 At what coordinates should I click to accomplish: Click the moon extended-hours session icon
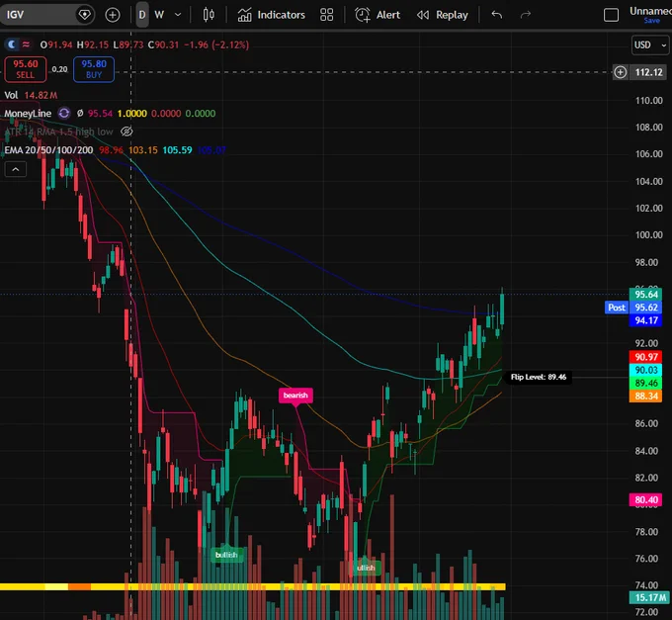point(12,44)
